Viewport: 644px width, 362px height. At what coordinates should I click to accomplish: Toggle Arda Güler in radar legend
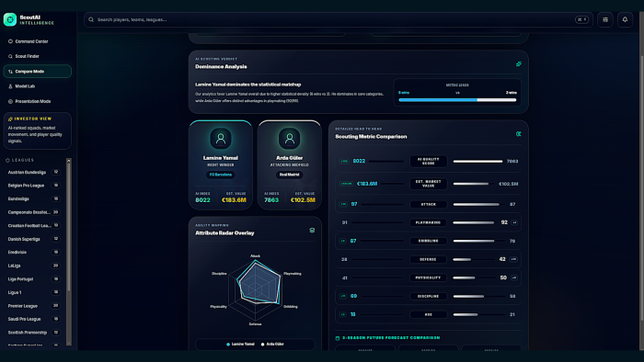coord(272,344)
